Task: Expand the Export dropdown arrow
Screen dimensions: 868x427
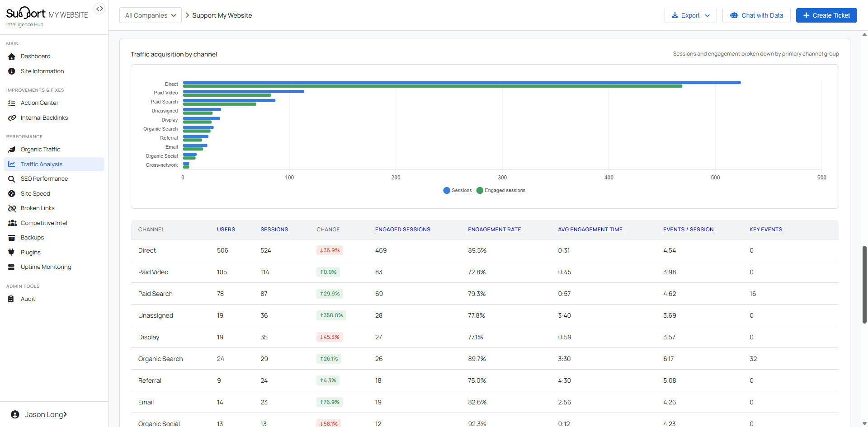Action: (708, 15)
